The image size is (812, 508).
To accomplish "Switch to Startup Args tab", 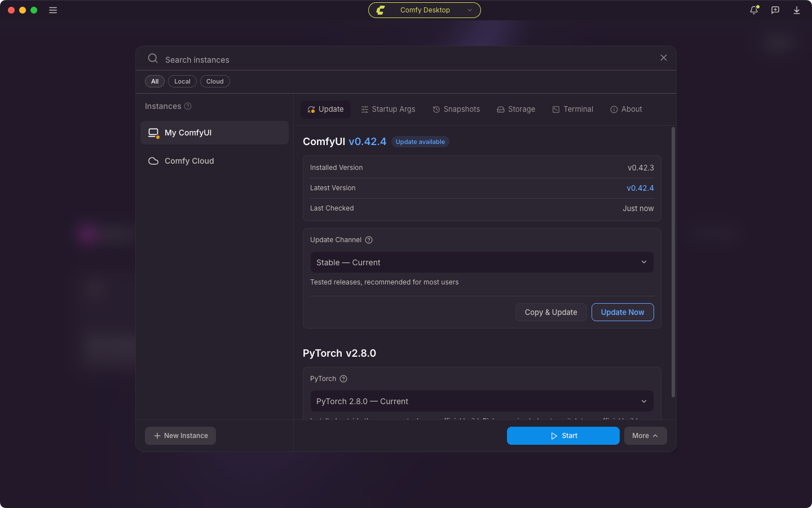I will pos(388,110).
